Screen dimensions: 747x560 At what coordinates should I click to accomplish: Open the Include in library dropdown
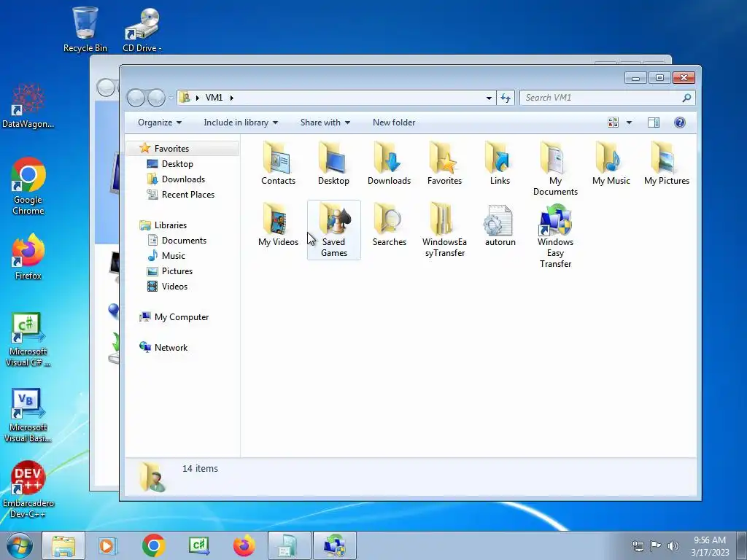241,122
